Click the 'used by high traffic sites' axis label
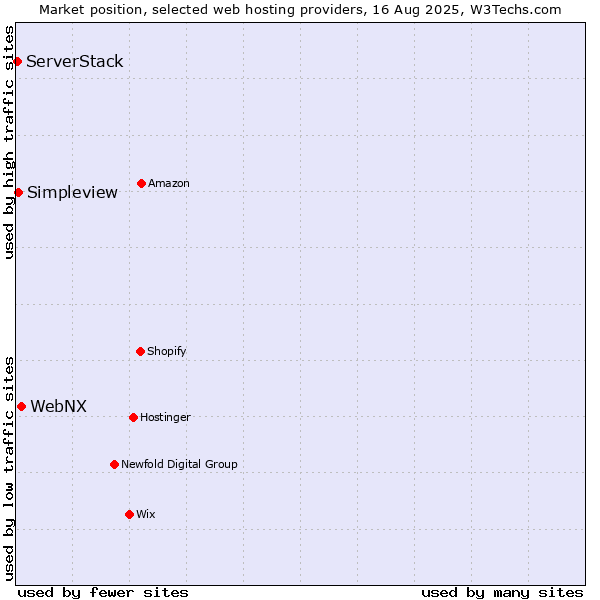Image resolution: width=600 pixels, height=600 pixels. [x=8, y=142]
